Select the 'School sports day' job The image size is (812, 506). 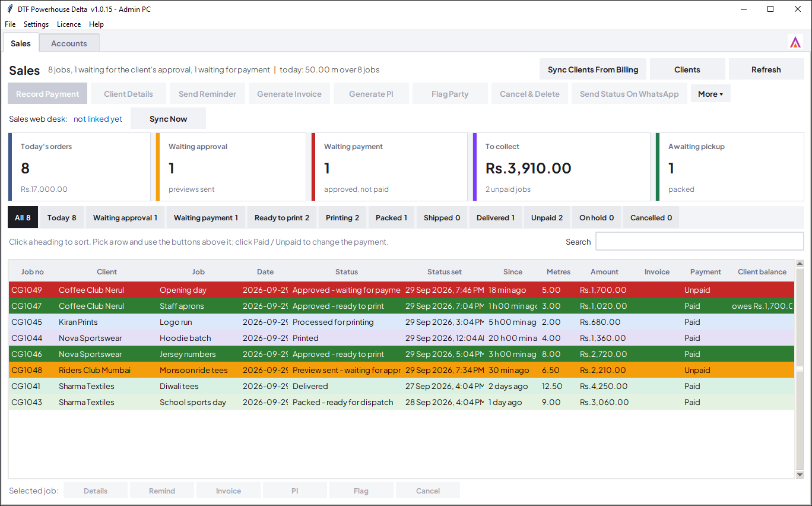(401, 402)
